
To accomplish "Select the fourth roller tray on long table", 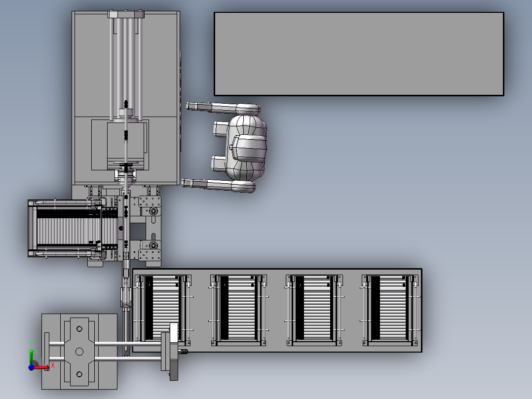I will click(x=390, y=310).
